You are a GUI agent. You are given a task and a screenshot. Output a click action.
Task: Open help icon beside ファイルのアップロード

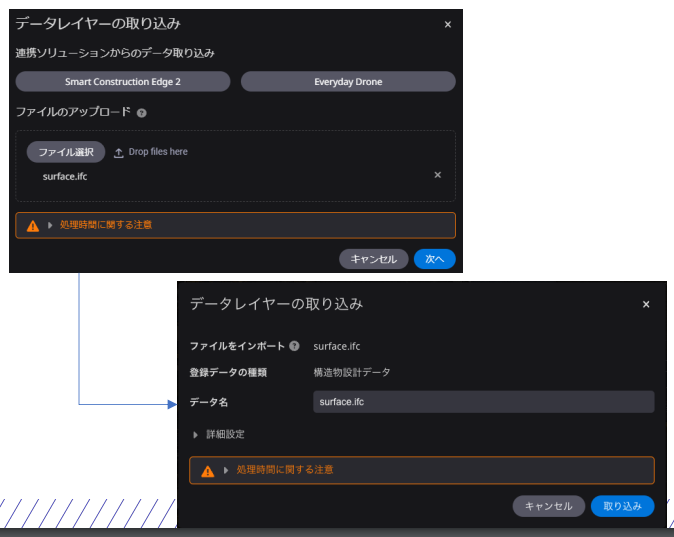[x=142, y=113]
